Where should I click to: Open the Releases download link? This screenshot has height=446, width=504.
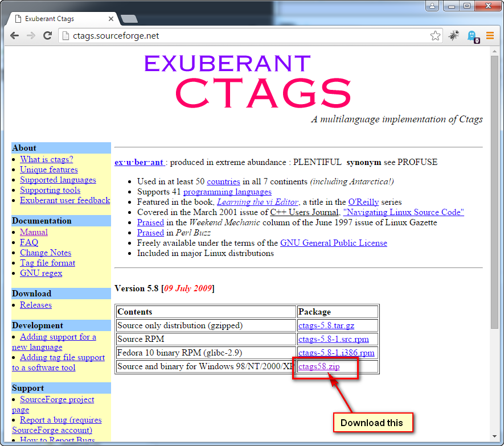[x=36, y=305]
